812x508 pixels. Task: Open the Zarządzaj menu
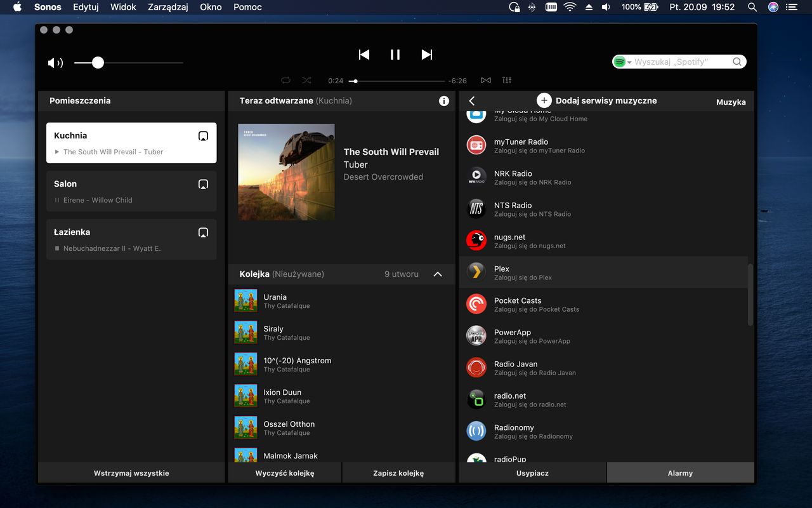point(168,7)
